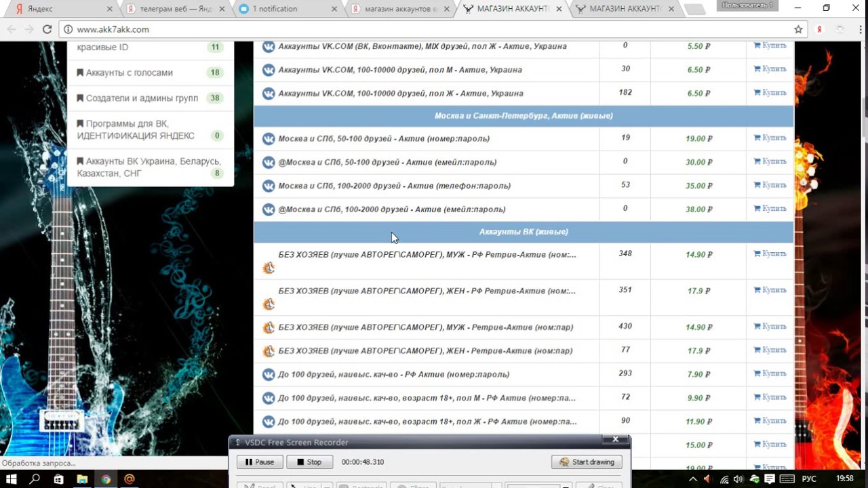Screen dimensions: 868x488
Task: Buy До 100 друзей РФ Актив (номер:пароль)
Action: [x=770, y=373]
